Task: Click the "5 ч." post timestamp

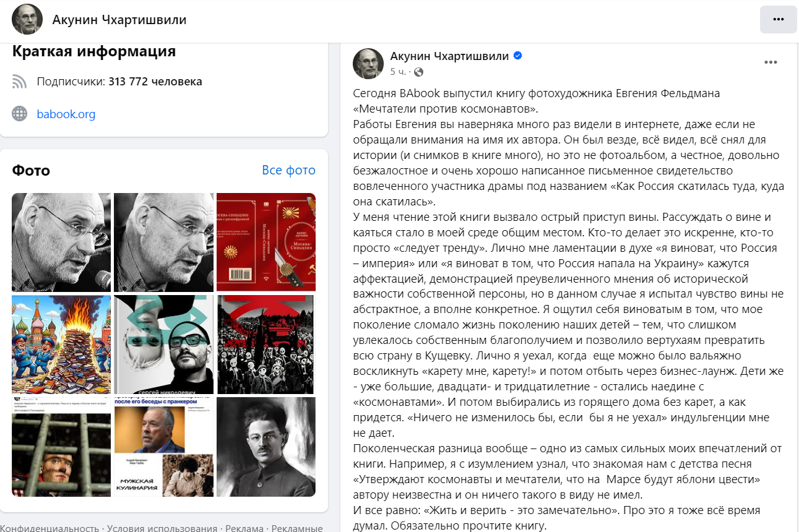Action: tap(398, 72)
